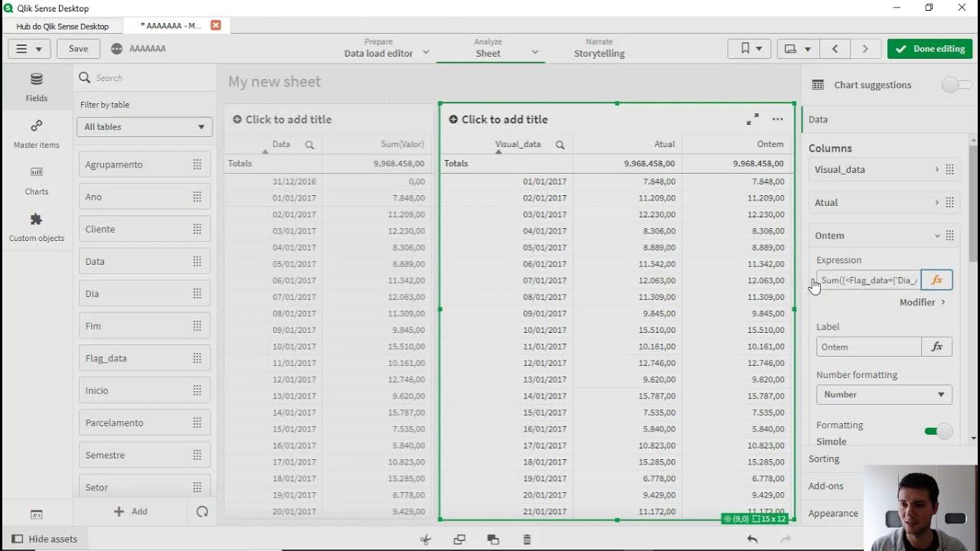Add a new field with Add button
Screen dimensions: 980x551
click(130, 511)
